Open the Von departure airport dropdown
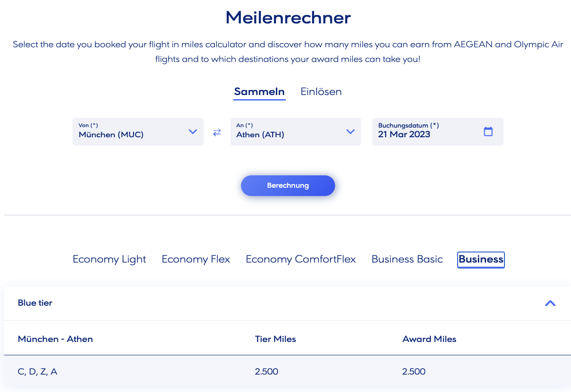The width and height of the screenshot is (571, 392). point(133,132)
